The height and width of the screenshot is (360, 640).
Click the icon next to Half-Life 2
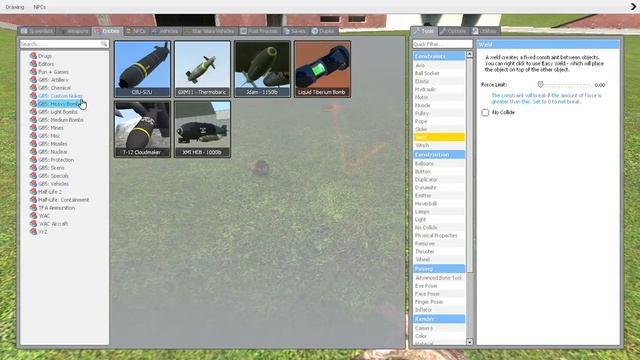coord(33,191)
